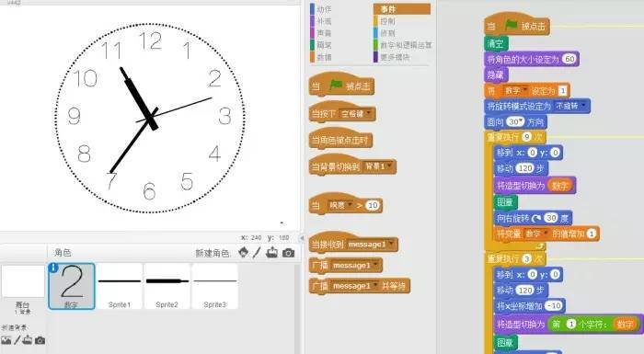Click clockwise rotate arrow in 向右旋转 block
The height and width of the screenshot is (354, 644).
tap(536, 218)
